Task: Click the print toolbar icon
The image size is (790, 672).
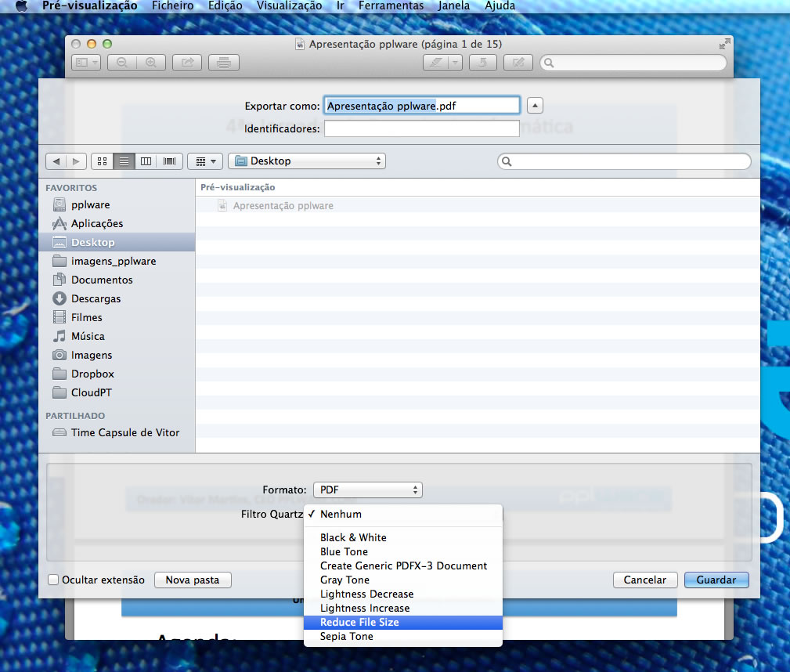Action: click(x=224, y=63)
